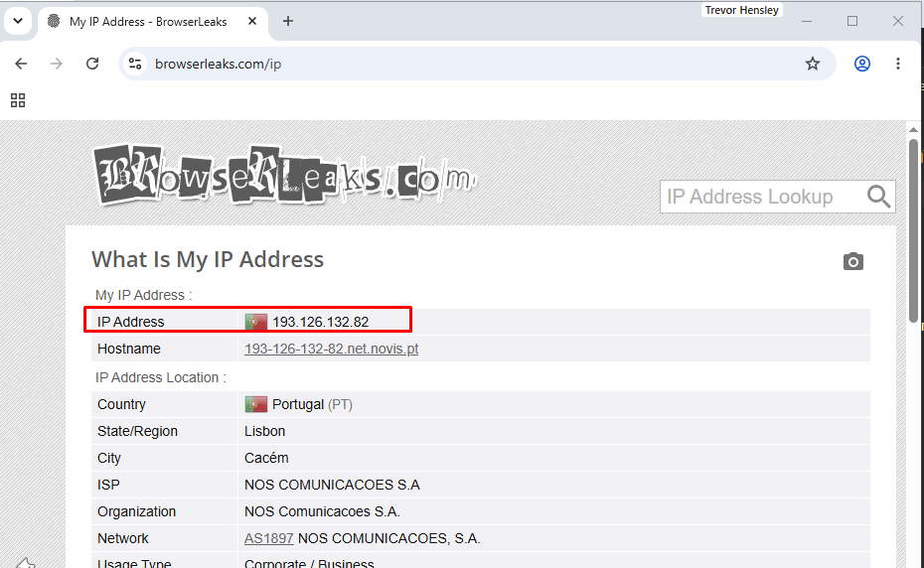Bookmark this page with the star icon
Screen dimensions: 924x568
pos(813,64)
